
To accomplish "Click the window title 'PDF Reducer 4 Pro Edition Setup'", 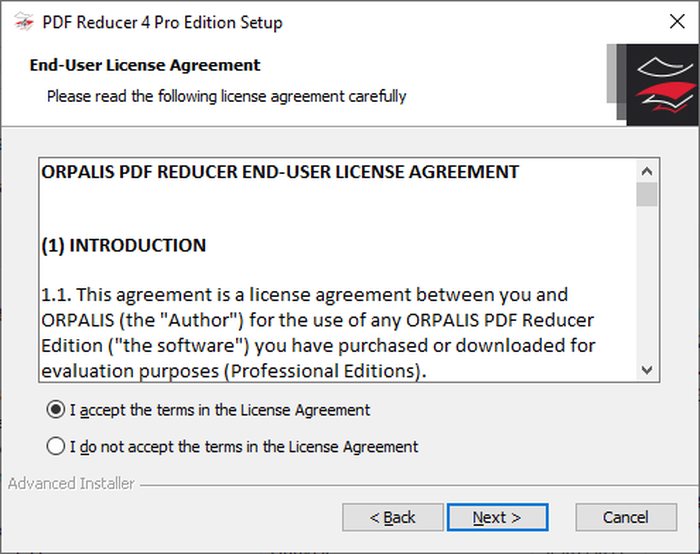I will [162, 22].
